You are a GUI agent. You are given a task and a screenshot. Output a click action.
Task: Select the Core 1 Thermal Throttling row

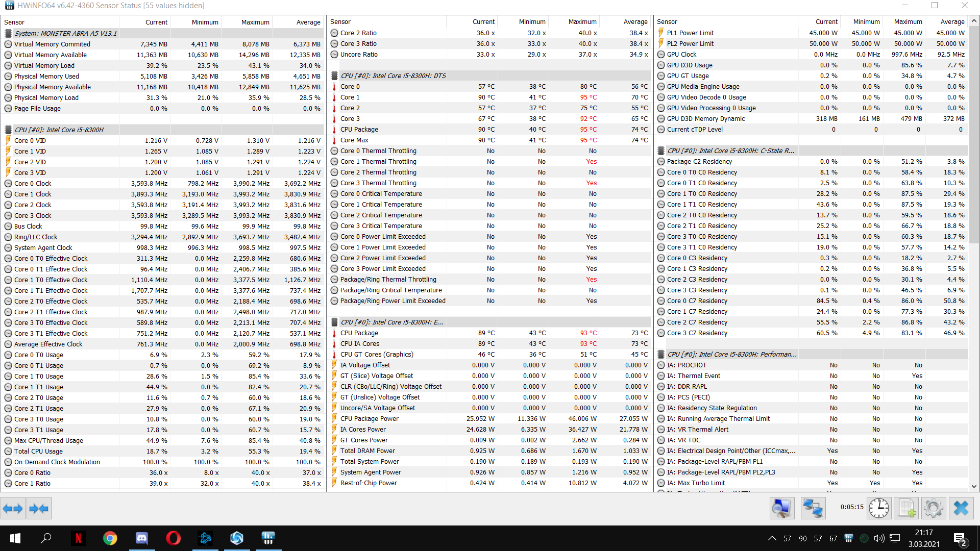tap(378, 162)
